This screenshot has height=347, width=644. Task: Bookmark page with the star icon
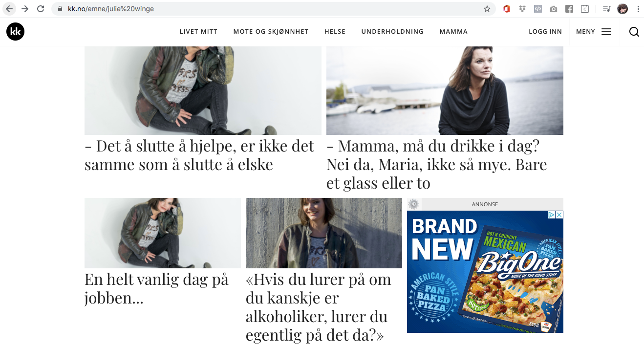487,9
